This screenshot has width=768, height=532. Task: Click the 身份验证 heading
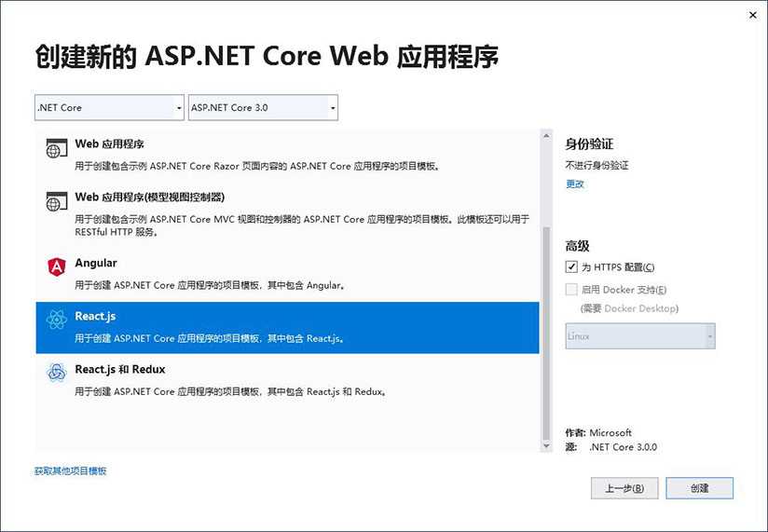point(589,143)
